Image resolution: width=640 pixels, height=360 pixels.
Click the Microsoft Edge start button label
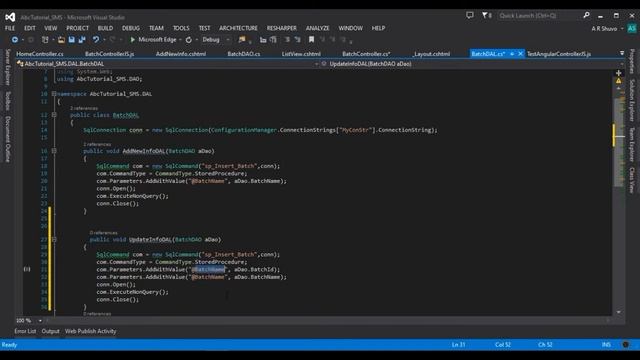click(157, 40)
